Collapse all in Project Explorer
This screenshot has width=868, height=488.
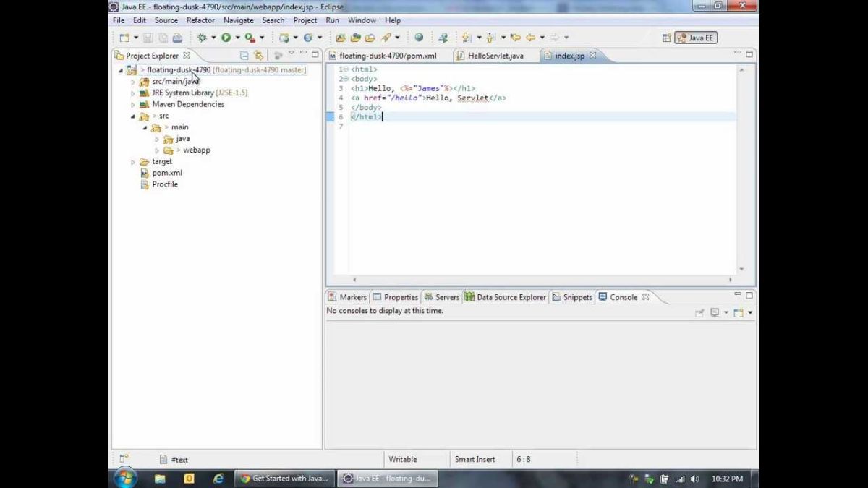[x=244, y=55]
